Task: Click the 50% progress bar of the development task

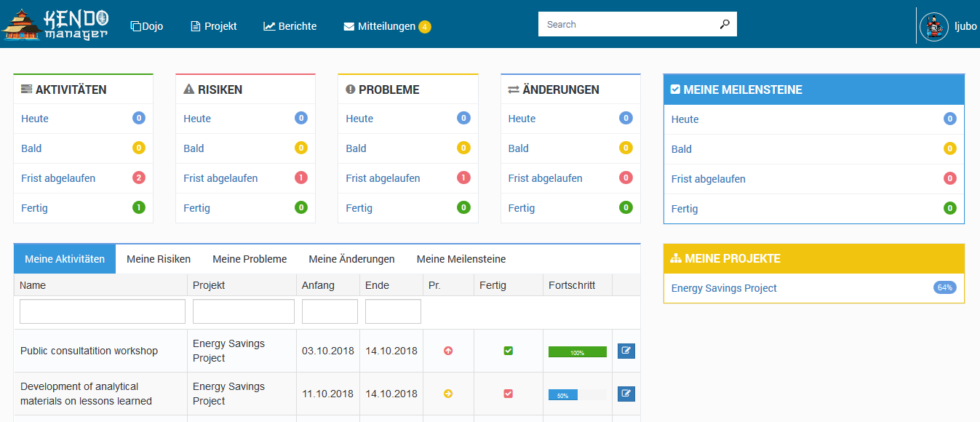Action: click(x=562, y=394)
